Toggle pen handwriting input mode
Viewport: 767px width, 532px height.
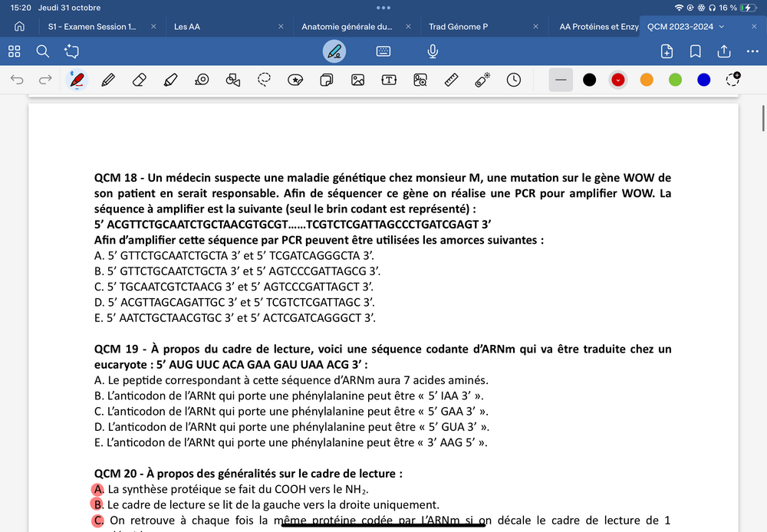[x=334, y=51]
